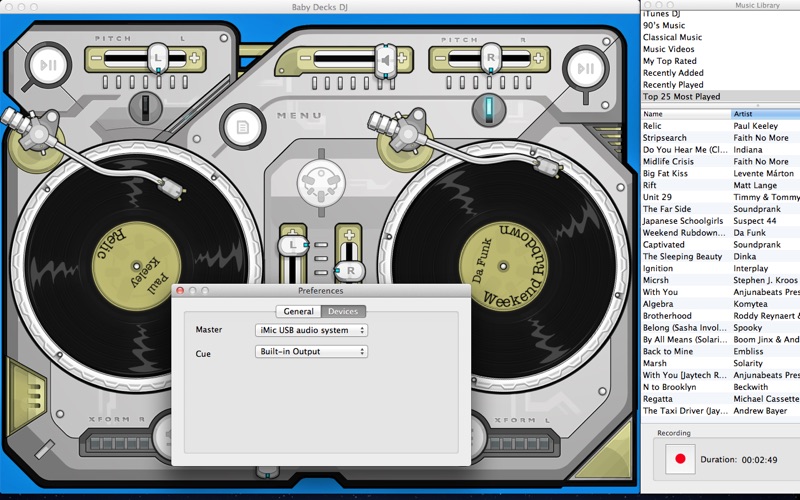Toggle the left deck dark switch

145,106
